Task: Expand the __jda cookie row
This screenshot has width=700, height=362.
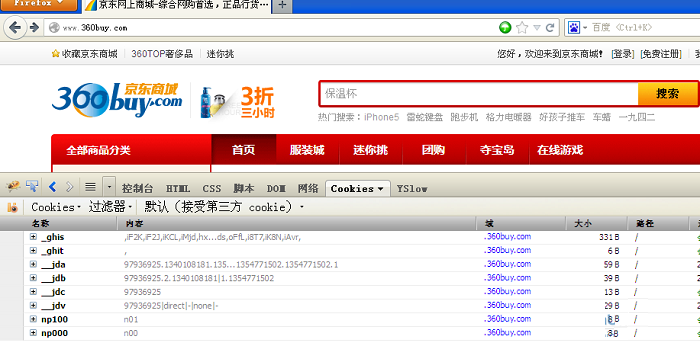Action: (33, 264)
